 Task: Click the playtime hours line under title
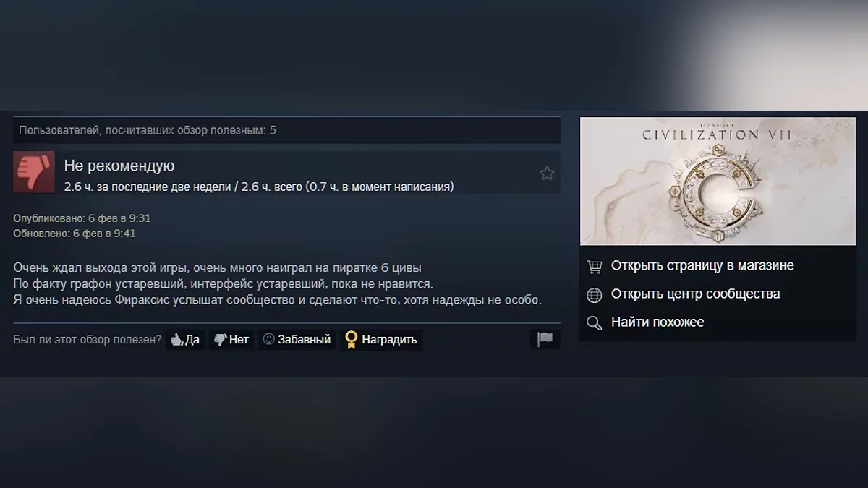[259, 187]
